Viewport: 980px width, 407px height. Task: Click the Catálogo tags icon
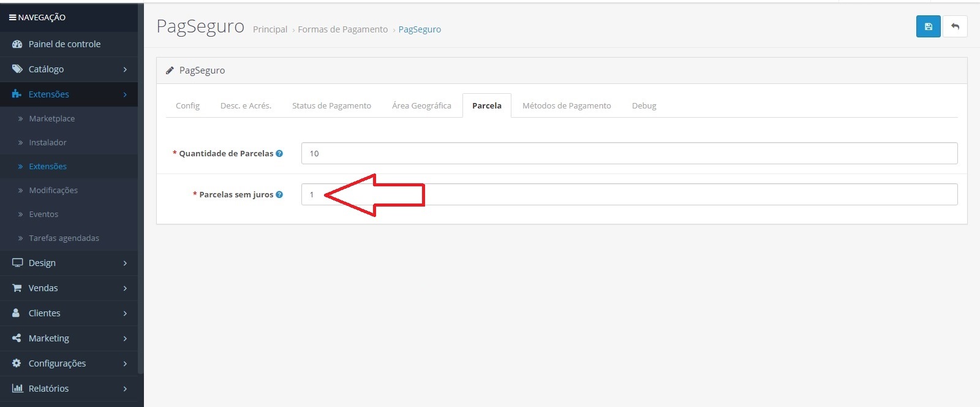tap(17, 69)
